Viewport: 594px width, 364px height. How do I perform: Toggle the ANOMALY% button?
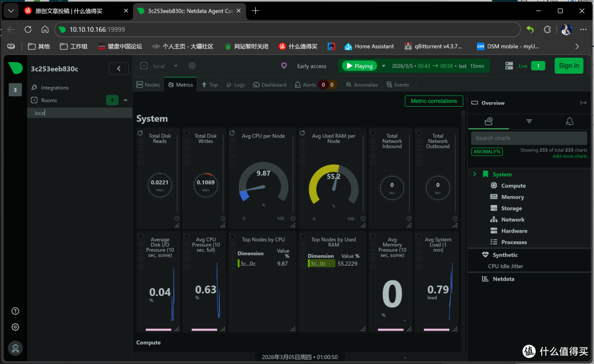pyautogui.click(x=487, y=152)
